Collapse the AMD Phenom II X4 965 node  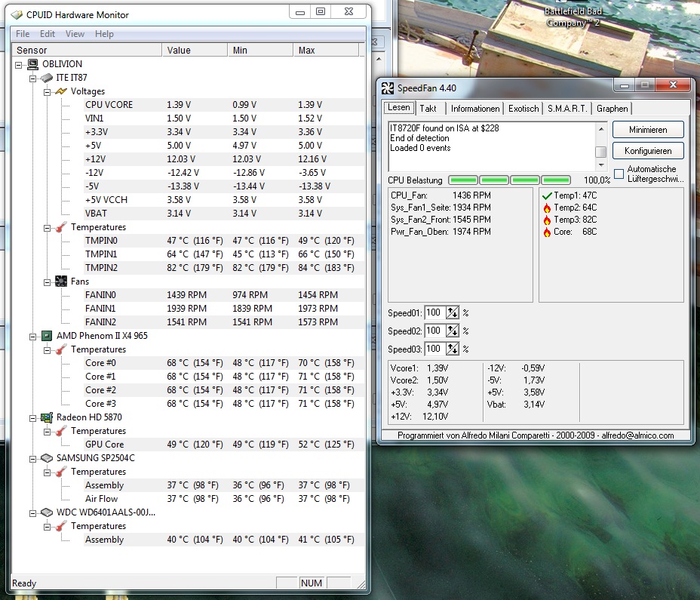click(x=32, y=337)
